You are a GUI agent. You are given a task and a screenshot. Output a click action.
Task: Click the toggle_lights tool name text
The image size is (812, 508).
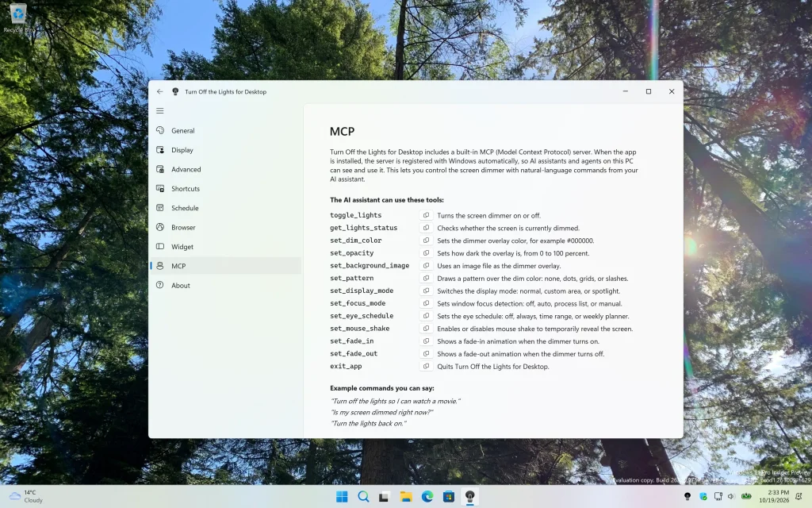pos(355,215)
